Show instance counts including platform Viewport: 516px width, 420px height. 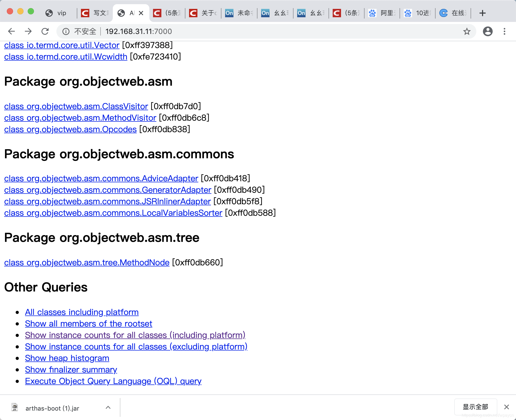point(135,335)
